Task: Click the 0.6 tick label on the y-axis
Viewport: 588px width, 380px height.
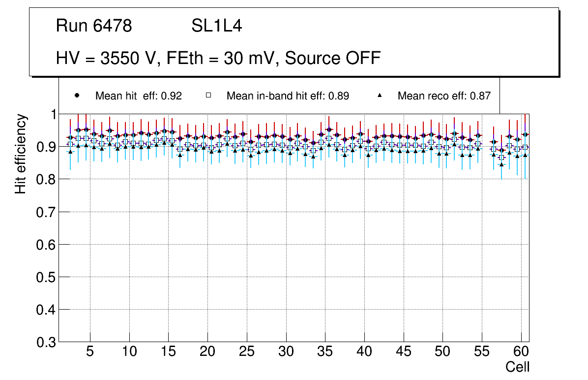Action: 46,245
